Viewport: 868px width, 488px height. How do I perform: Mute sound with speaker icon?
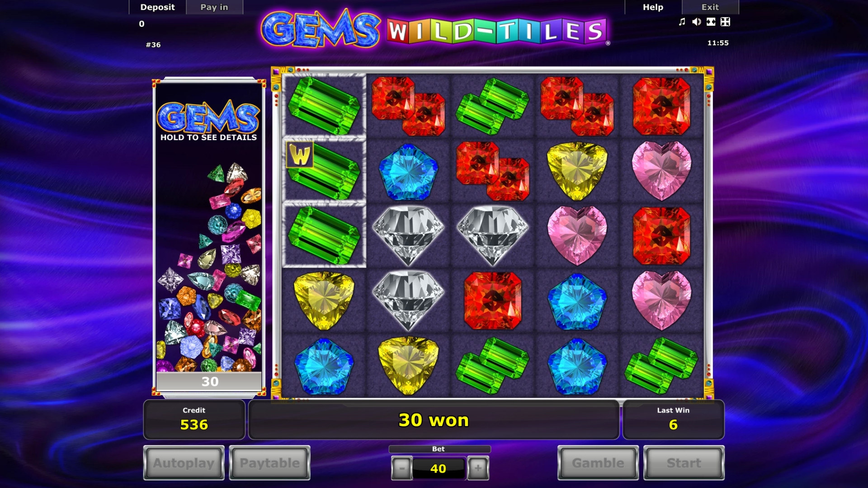click(697, 22)
